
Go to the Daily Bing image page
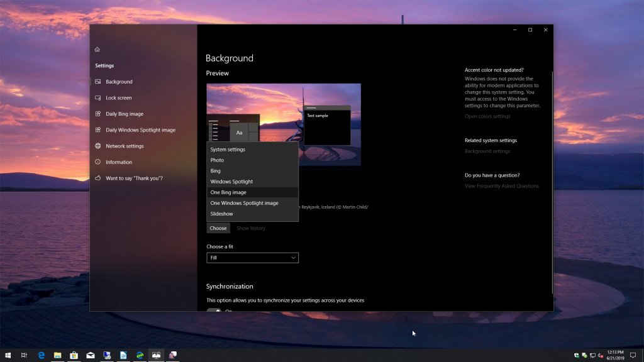125,114
